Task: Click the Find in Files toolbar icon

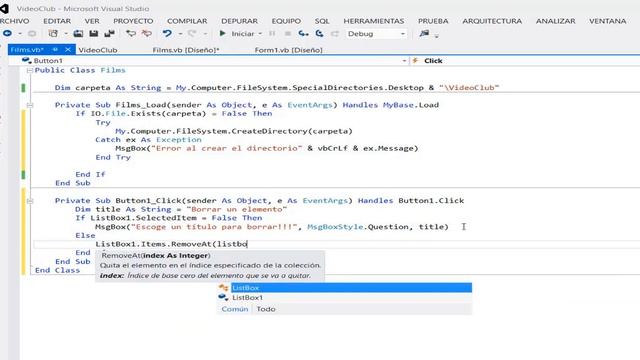Action: pyautogui.click(x=424, y=33)
